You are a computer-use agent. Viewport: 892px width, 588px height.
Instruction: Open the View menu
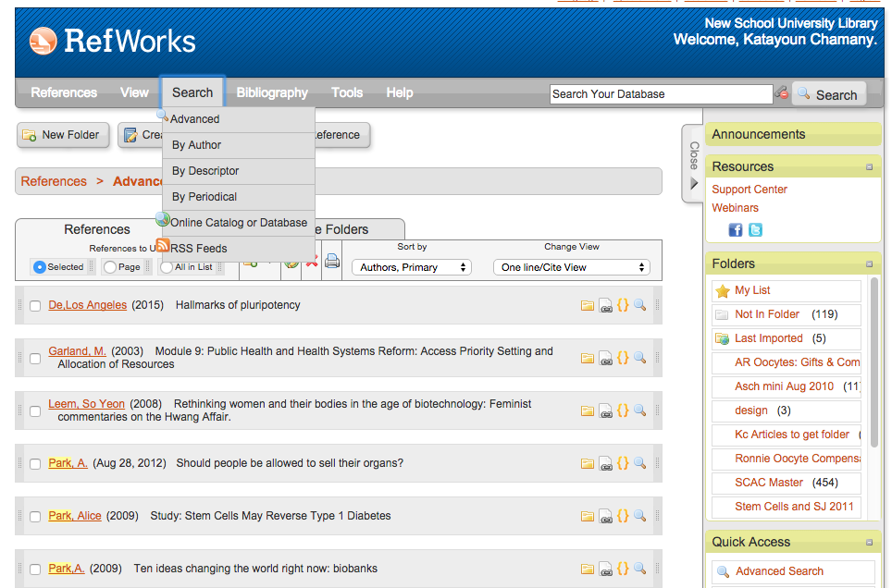tap(134, 92)
